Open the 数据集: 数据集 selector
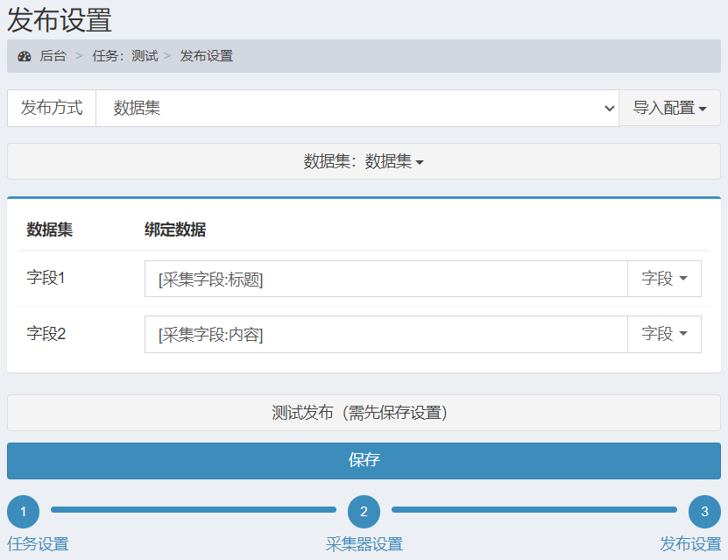The image size is (728, 560). tap(364, 161)
